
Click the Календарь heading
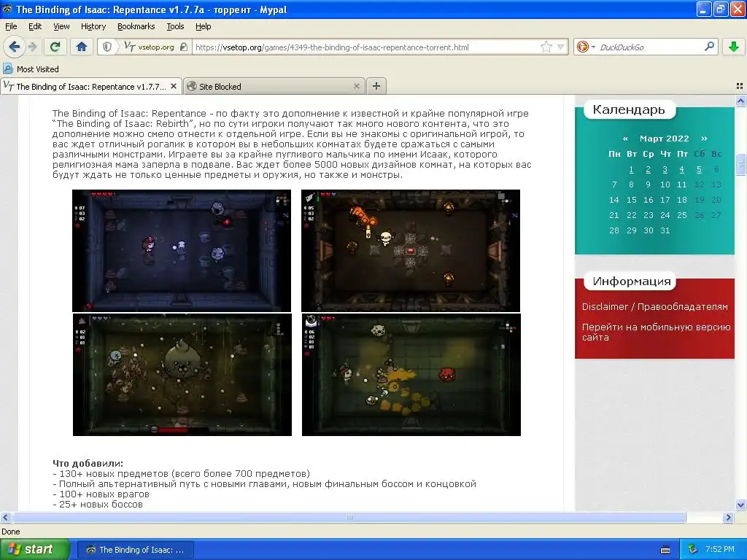pos(629,109)
